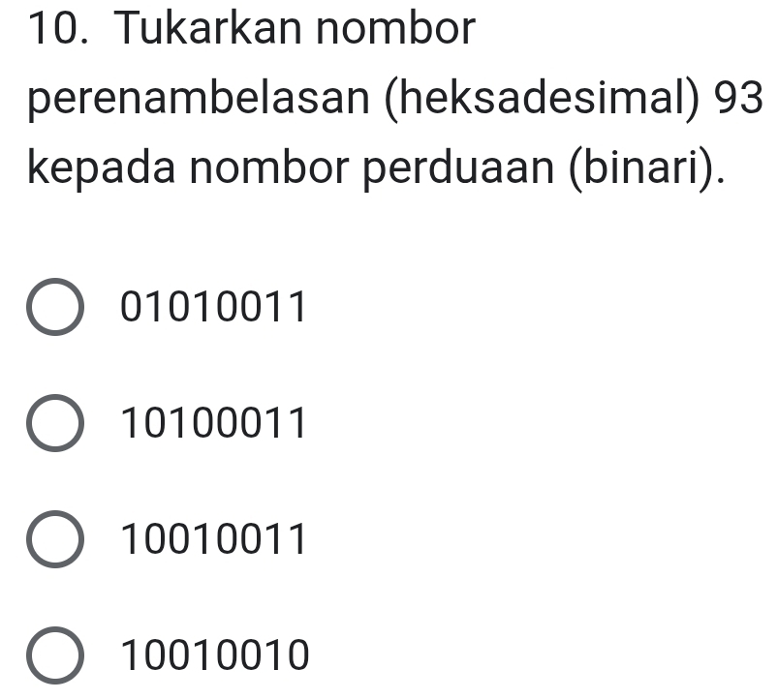The width and height of the screenshot is (778, 700).
Task: Tap the answer label 10010011
Action: 213,539
